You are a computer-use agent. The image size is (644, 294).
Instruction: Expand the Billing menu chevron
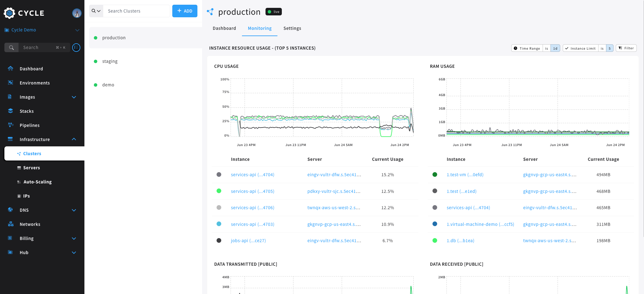click(x=74, y=238)
